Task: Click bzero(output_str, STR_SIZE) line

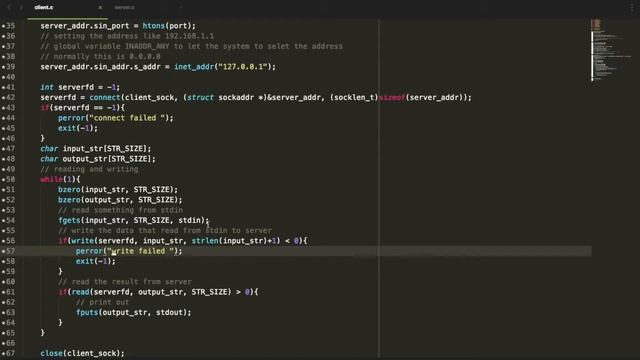Action: 120,200
